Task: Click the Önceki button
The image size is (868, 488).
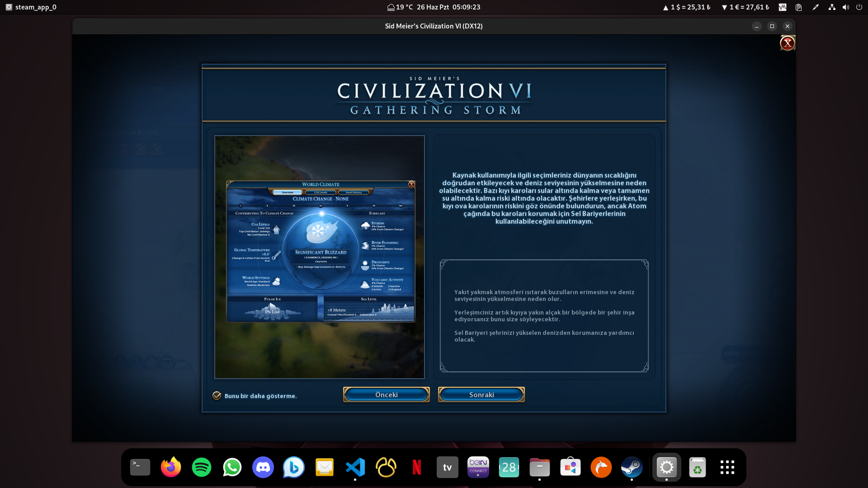Action: (x=386, y=394)
